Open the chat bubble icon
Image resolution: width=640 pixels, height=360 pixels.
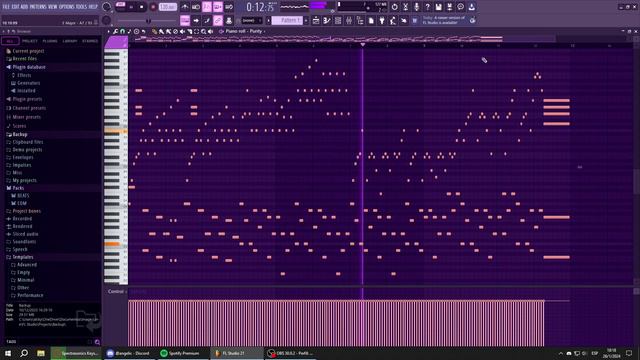pos(460,7)
